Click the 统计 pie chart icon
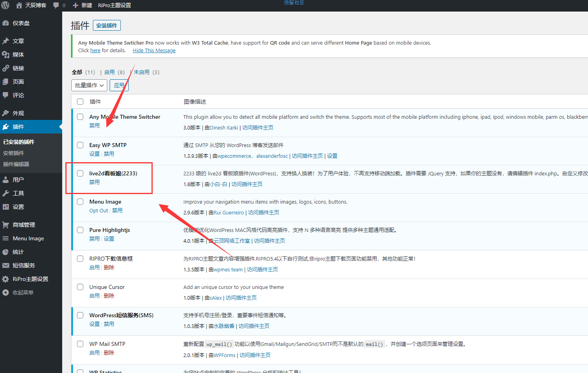The height and width of the screenshot is (373, 588). point(6,252)
